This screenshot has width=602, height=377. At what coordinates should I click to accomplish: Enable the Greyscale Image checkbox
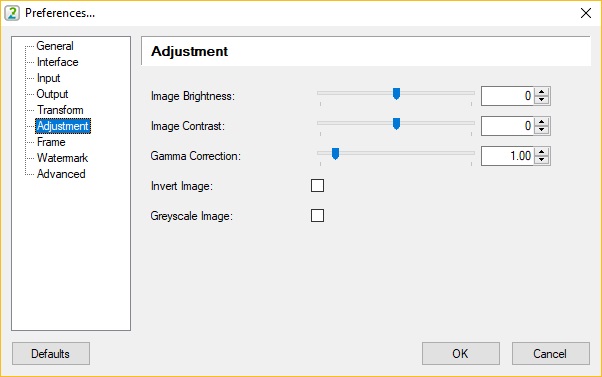point(318,216)
